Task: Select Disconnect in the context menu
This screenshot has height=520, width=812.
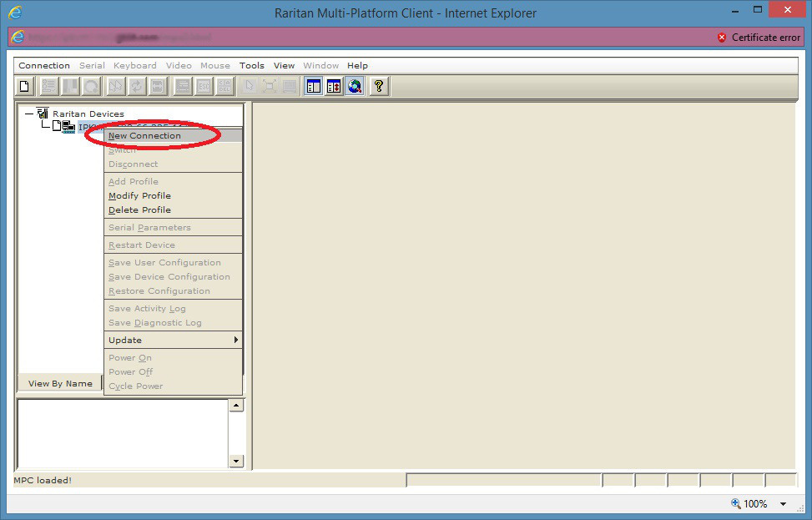Action: 173,164
